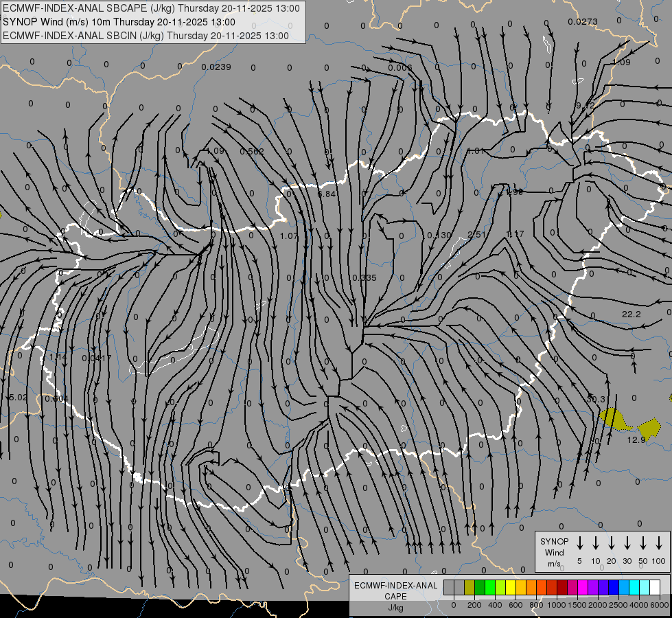Click the SBCAPE title line in header

coord(151,8)
